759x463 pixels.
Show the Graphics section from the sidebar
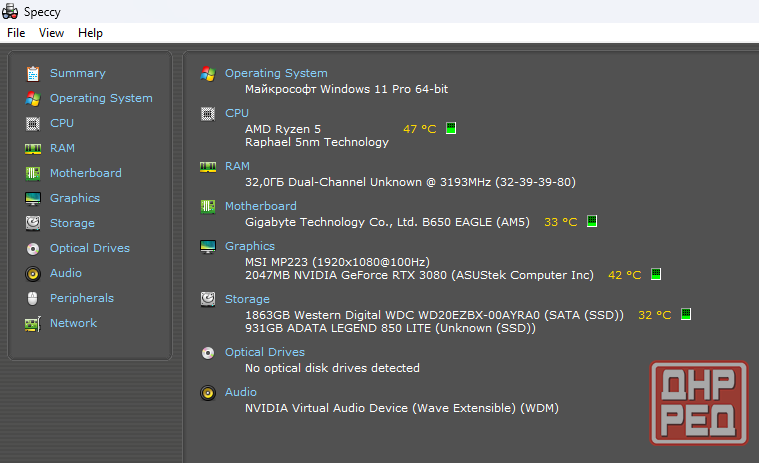pos(75,198)
